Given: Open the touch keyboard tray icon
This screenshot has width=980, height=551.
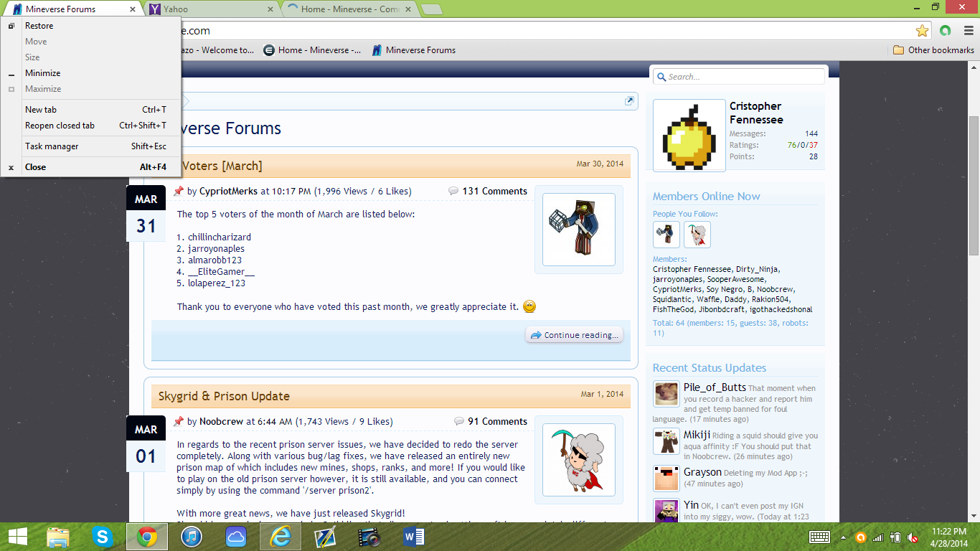Looking at the screenshot, I should [819, 537].
